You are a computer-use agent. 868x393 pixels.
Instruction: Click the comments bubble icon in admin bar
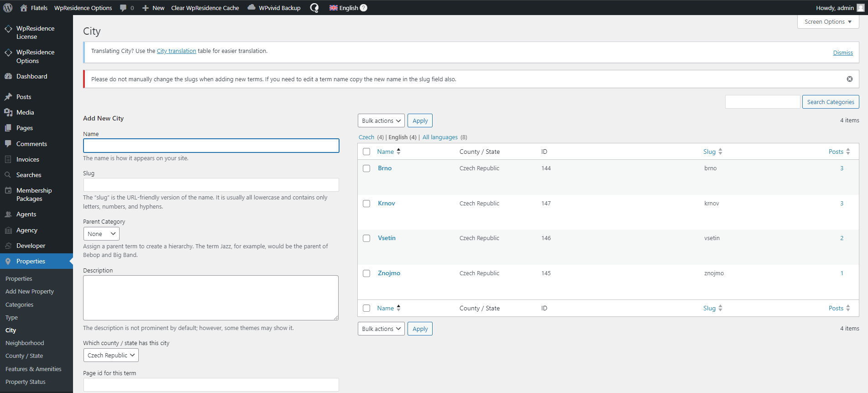coord(123,8)
